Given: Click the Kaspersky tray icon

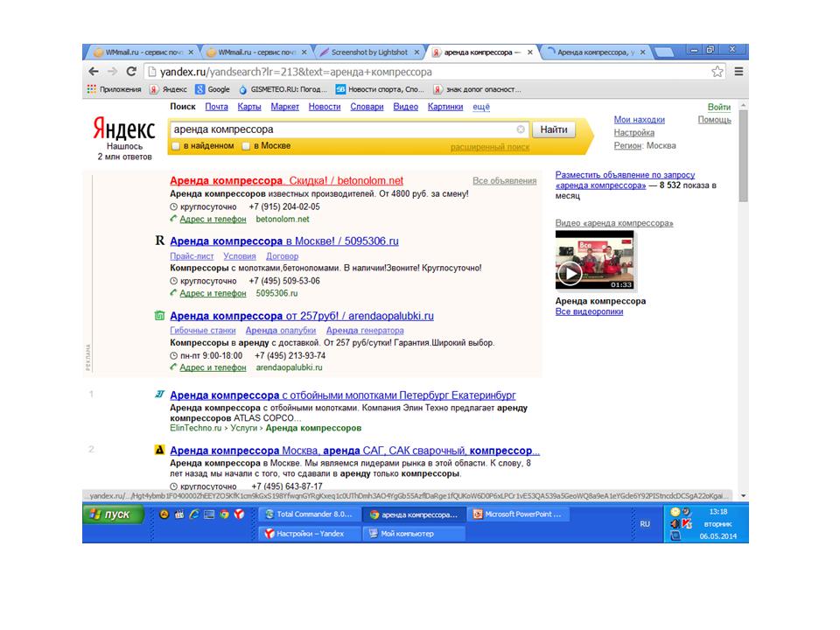Looking at the screenshot, I should coord(687,524).
